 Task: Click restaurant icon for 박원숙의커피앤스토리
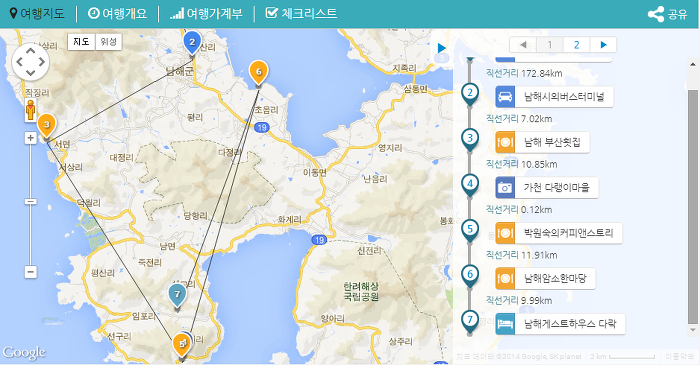505,233
